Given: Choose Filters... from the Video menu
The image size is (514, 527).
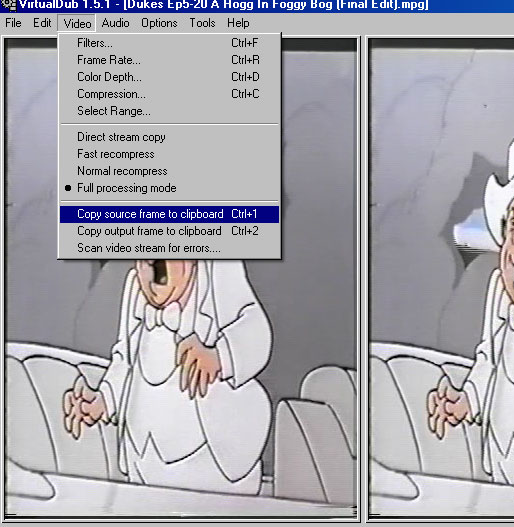Looking at the screenshot, I should pos(169,43).
